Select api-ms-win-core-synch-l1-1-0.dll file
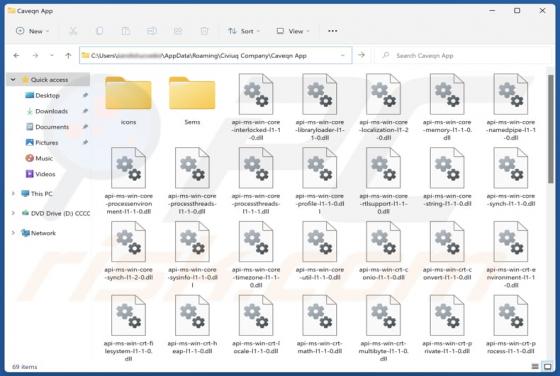This screenshot has width=560, height=376. point(511,177)
